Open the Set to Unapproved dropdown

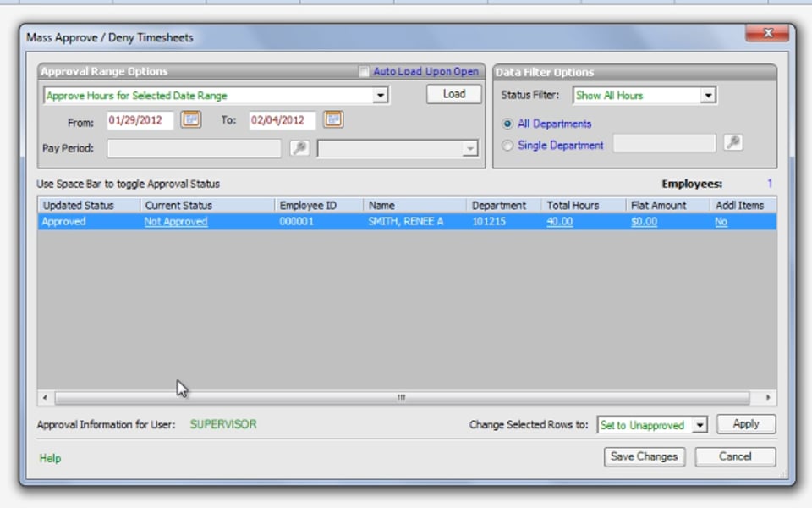(700, 425)
